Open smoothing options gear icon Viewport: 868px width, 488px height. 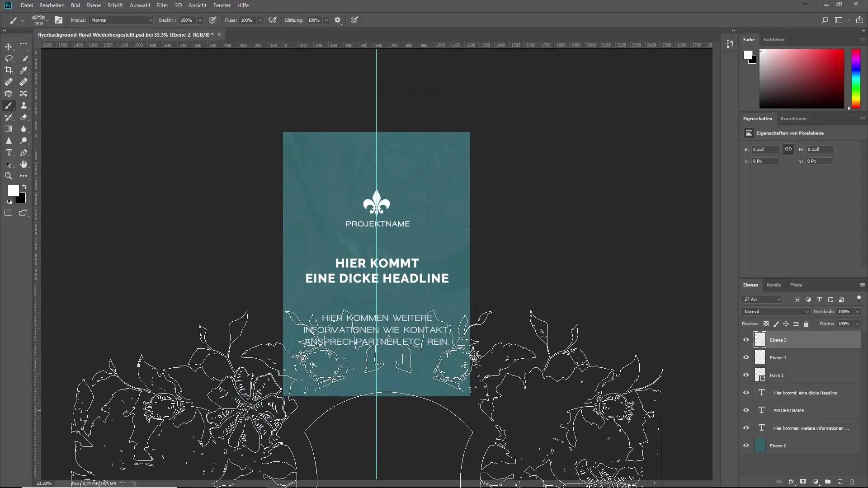[337, 20]
